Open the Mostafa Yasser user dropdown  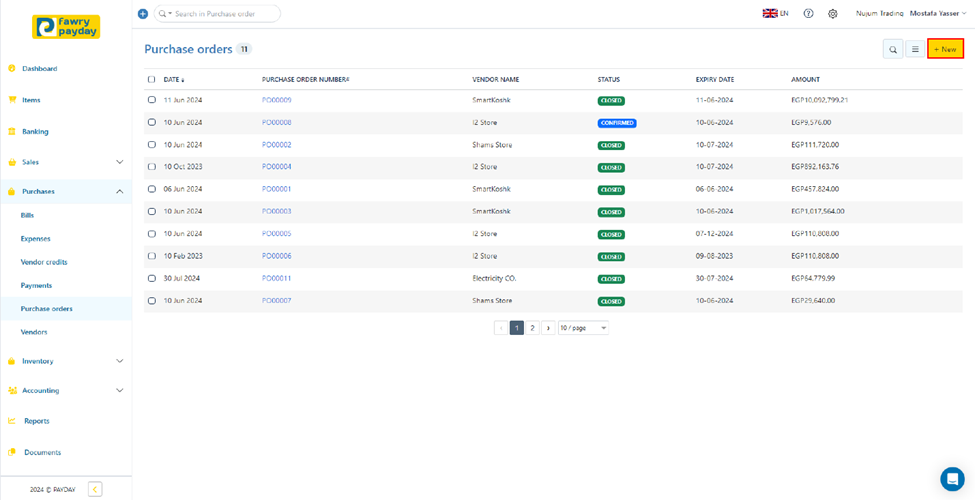(938, 14)
